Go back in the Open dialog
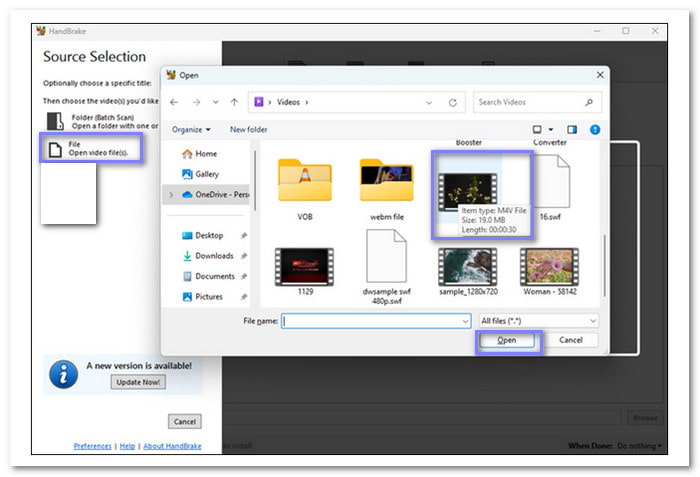The height and width of the screenshot is (477, 700). point(174,102)
